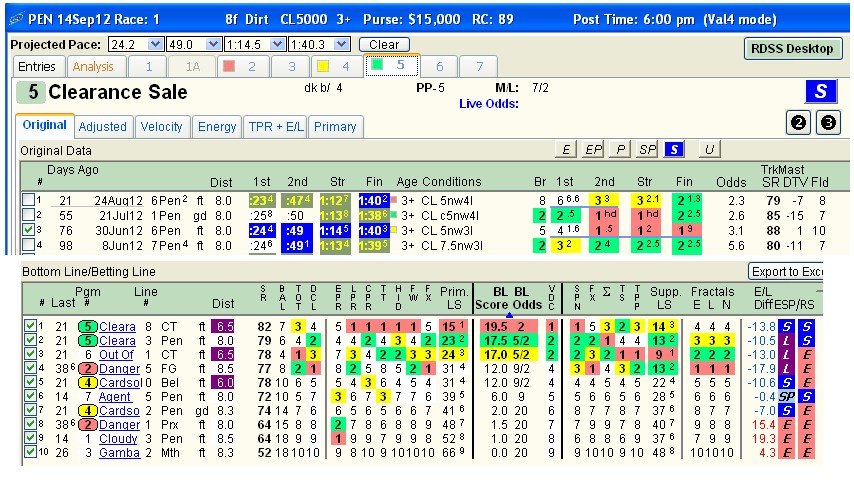
Task: Select the Primary data tab
Action: click(x=335, y=127)
